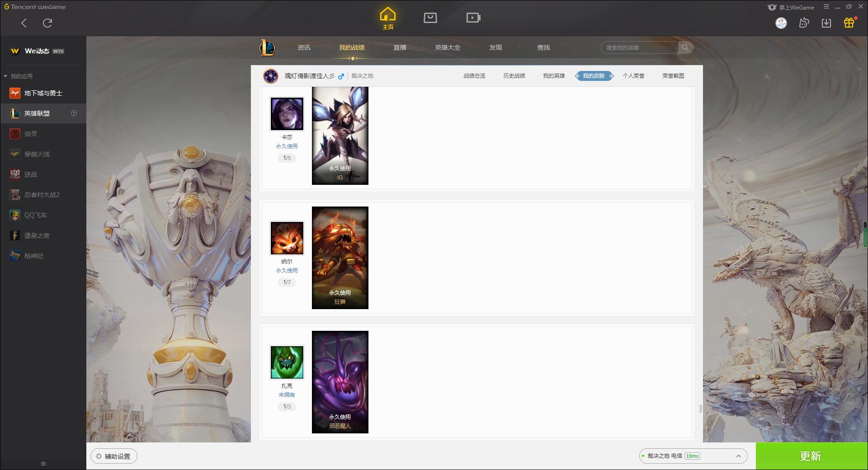Click the skin list scrollbar thumb
868x470 pixels.
(700, 409)
